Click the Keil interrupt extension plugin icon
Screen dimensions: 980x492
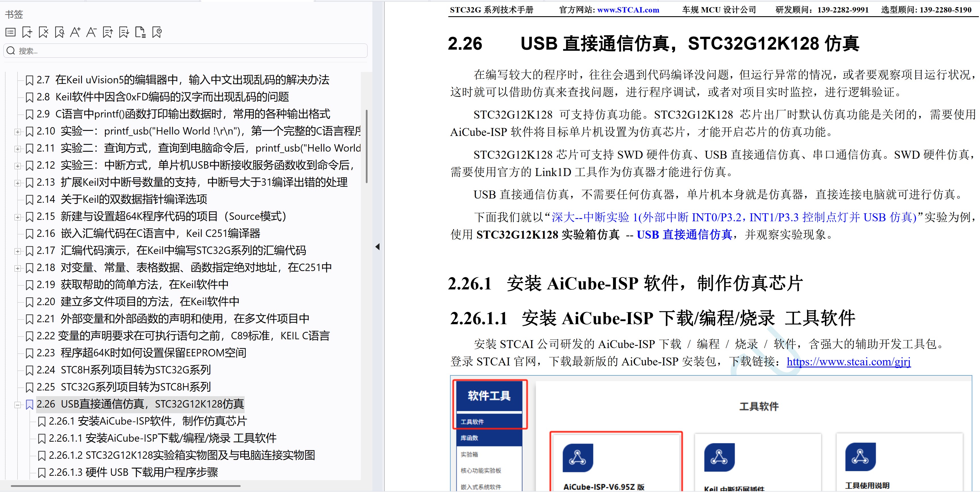[719, 457]
